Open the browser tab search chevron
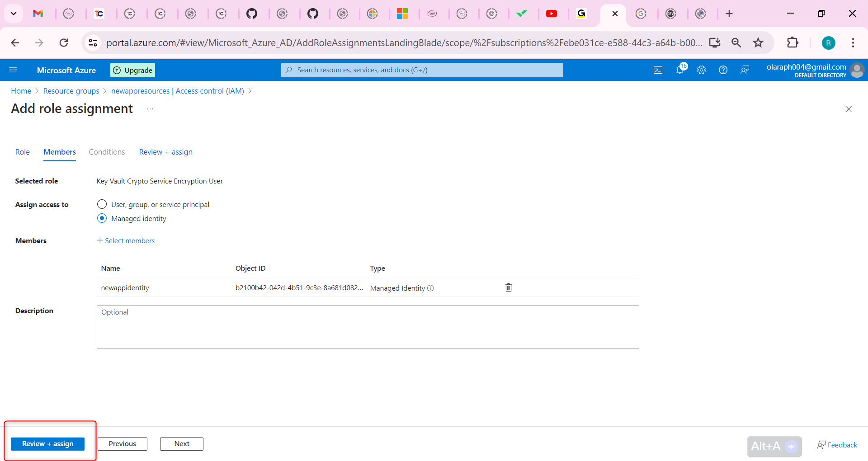 (13, 14)
